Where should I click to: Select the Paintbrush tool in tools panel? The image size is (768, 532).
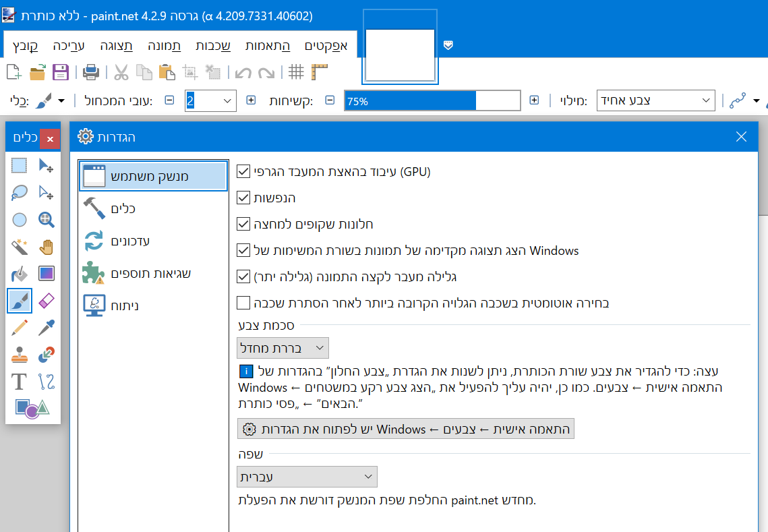point(19,300)
